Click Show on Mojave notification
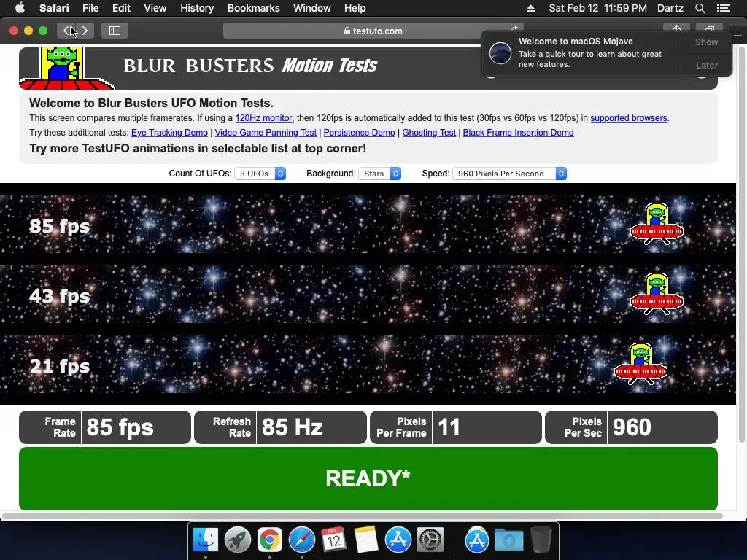Image resolution: width=747 pixels, height=560 pixels. 706,42
